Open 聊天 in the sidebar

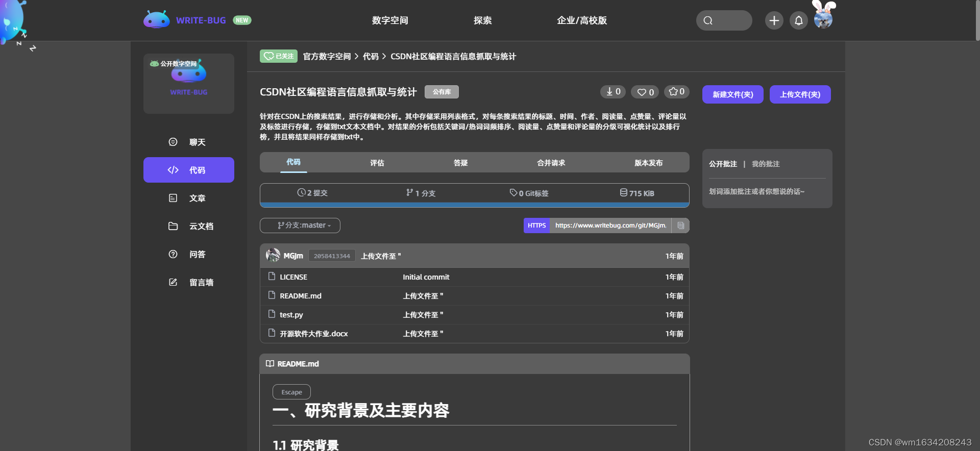189,142
